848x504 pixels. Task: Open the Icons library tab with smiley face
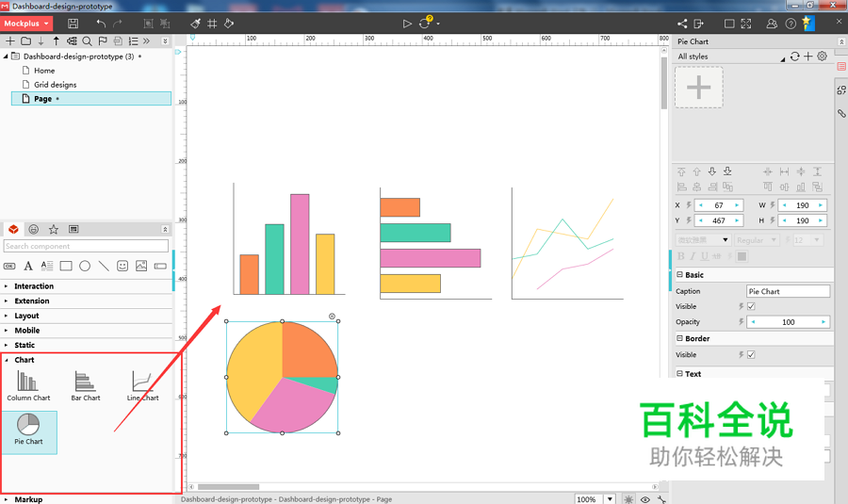(x=34, y=229)
